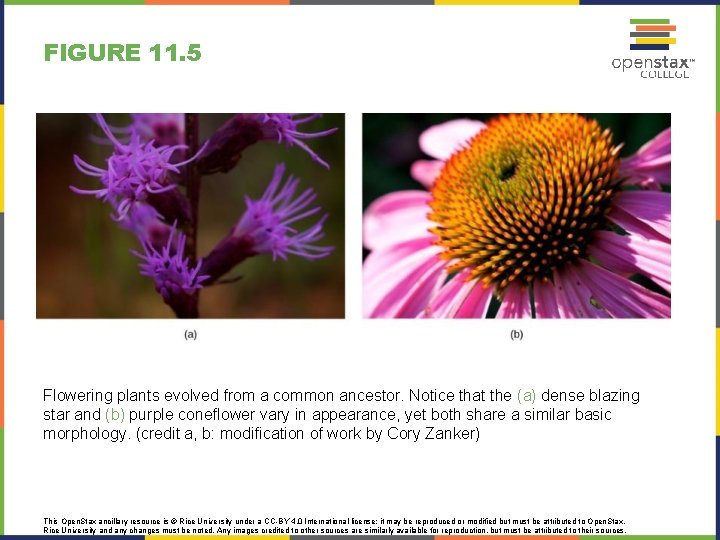The width and height of the screenshot is (720, 540).
Task: Select the 'Flowering plants evolved' caption paragraph
Action: (x=341, y=414)
